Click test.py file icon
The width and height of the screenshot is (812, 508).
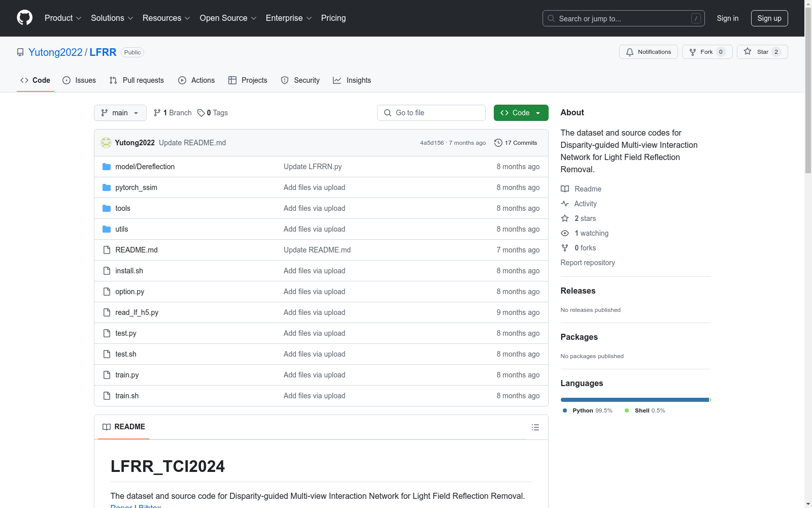tap(107, 333)
